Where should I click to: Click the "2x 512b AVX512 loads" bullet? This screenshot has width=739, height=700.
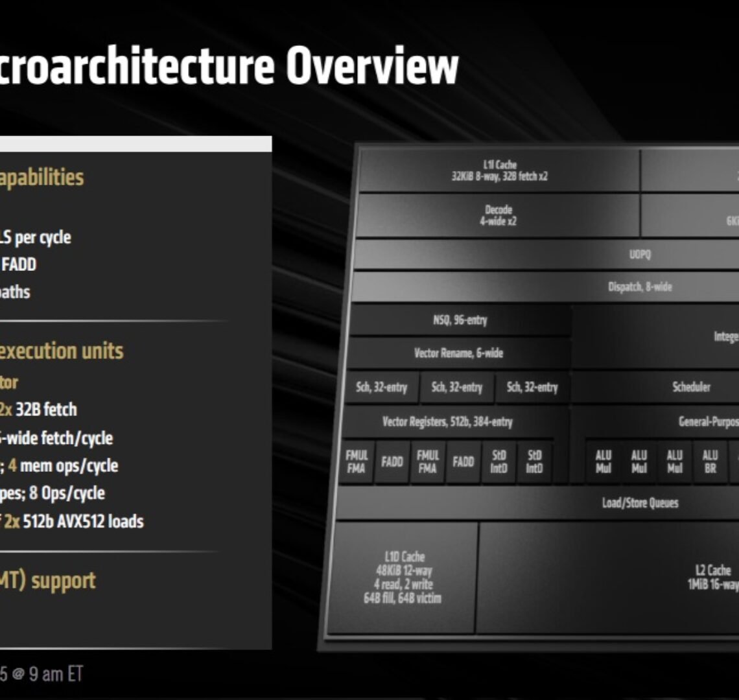[x=74, y=522]
